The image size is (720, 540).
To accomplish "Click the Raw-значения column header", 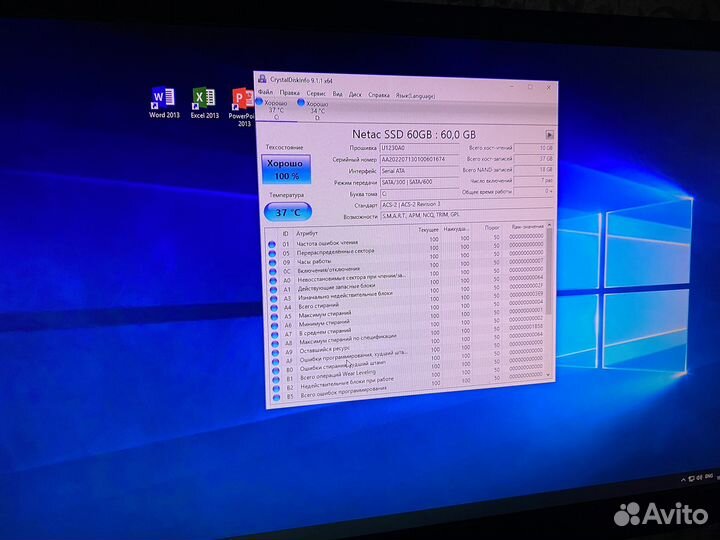I will 527,226.
